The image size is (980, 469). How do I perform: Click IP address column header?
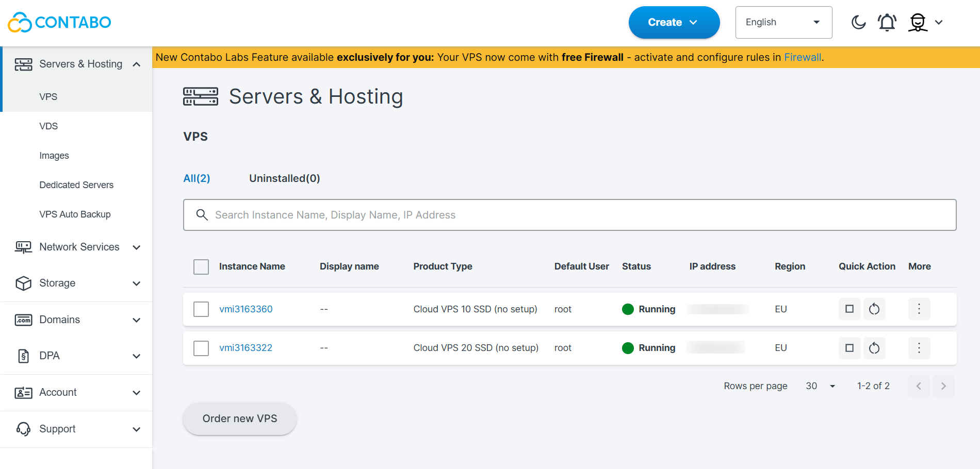(713, 266)
